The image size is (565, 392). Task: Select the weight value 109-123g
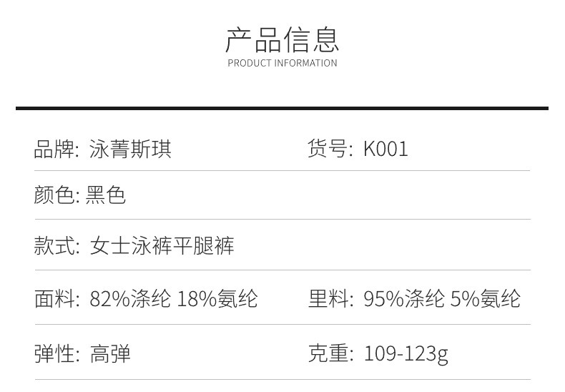coord(406,353)
